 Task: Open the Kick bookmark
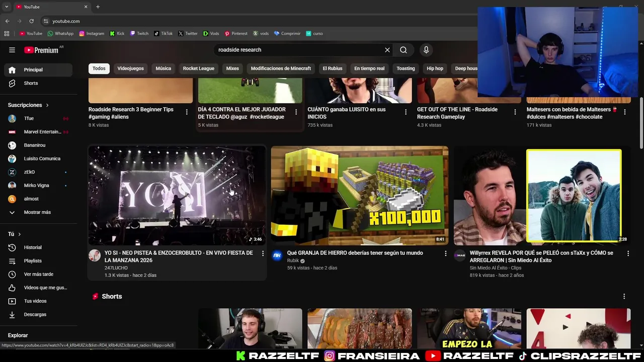pos(117,34)
